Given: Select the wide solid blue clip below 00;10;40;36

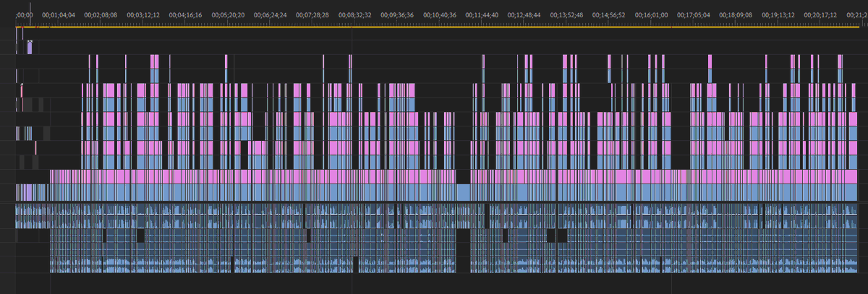Looking at the screenshot, I should click(x=463, y=192).
